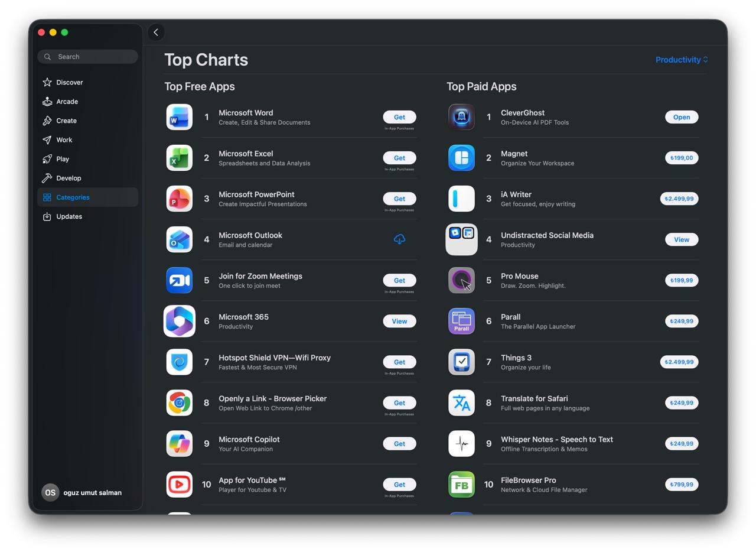
Task: Select the Pro Mouse app icon
Action: tap(461, 280)
